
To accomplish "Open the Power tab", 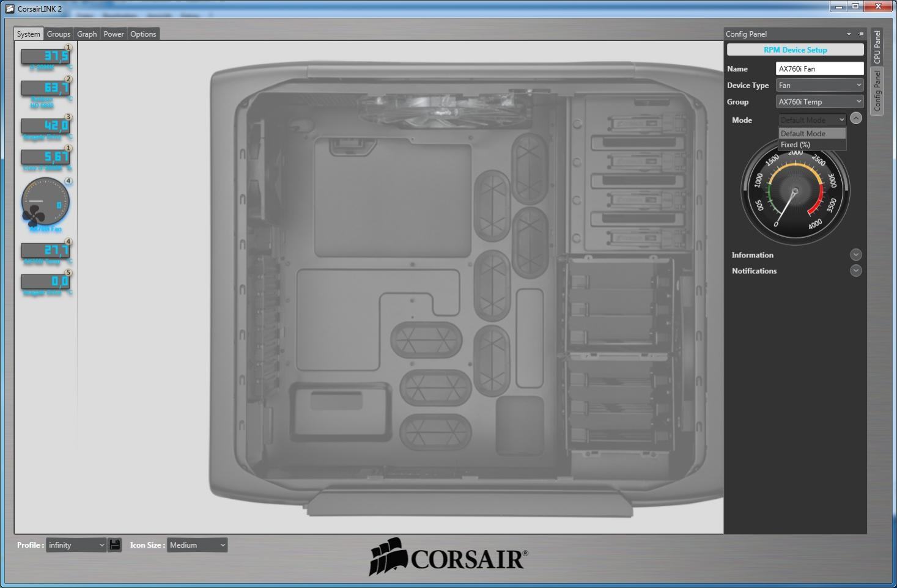I will tap(114, 34).
